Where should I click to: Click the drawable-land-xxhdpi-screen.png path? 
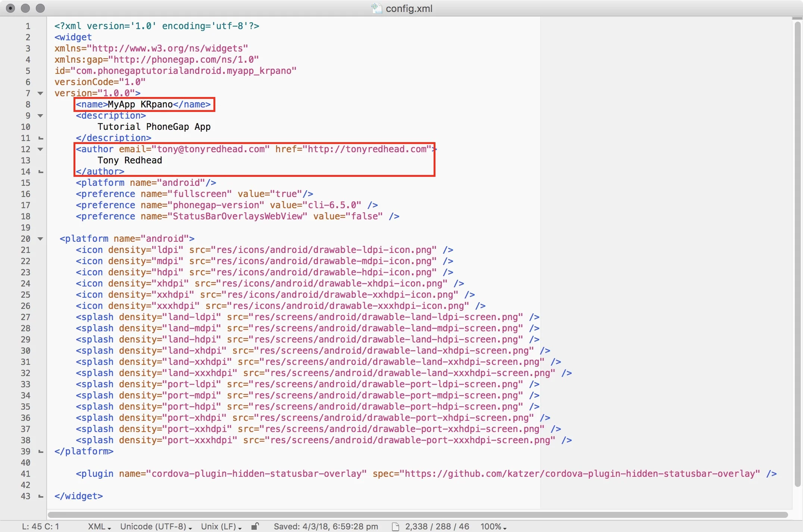pyautogui.click(x=402, y=362)
